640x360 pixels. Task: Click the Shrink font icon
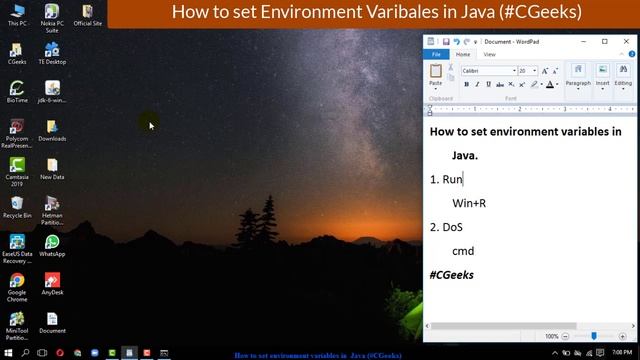tap(555, 71)
